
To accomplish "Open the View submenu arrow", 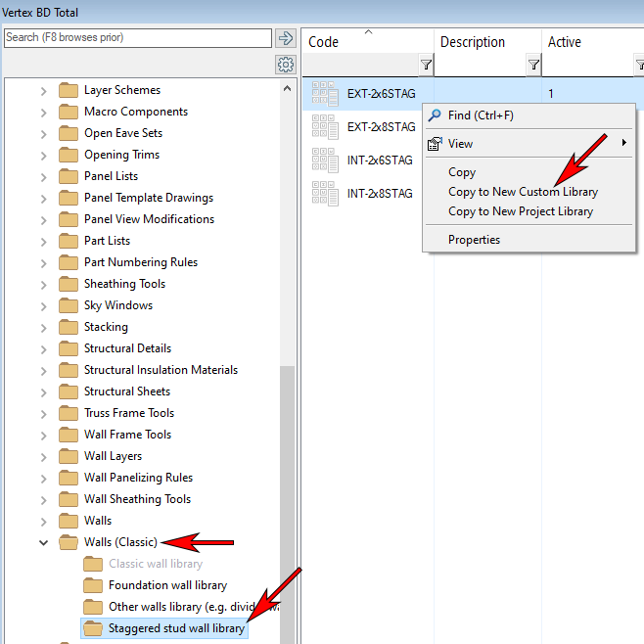I will [x=623, y=144].
